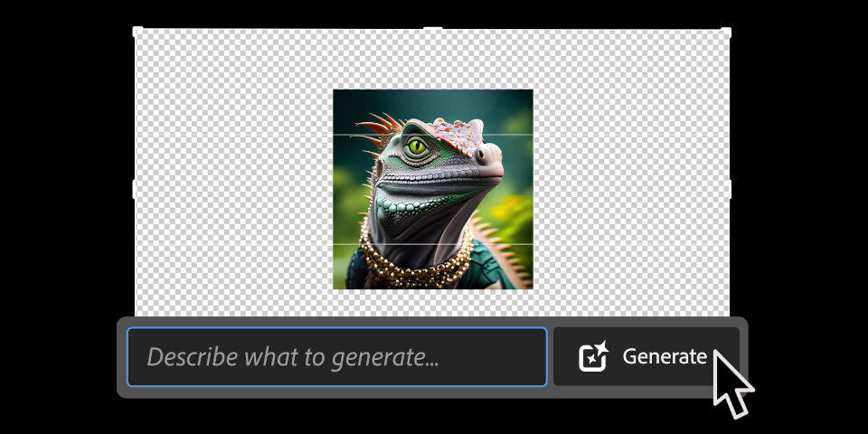868x434 pixels.
Task: Click the gray left border of the prompt bar
Action: coord(121,357)
